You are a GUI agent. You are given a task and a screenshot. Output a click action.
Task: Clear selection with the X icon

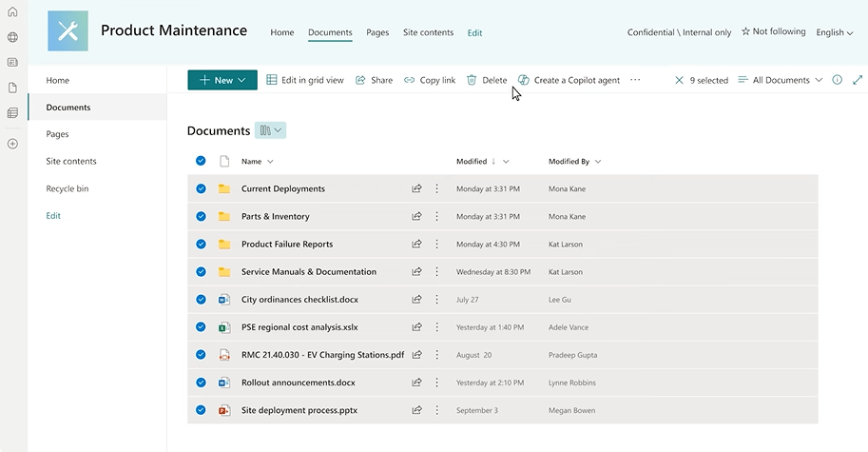(x=679, y=80)
